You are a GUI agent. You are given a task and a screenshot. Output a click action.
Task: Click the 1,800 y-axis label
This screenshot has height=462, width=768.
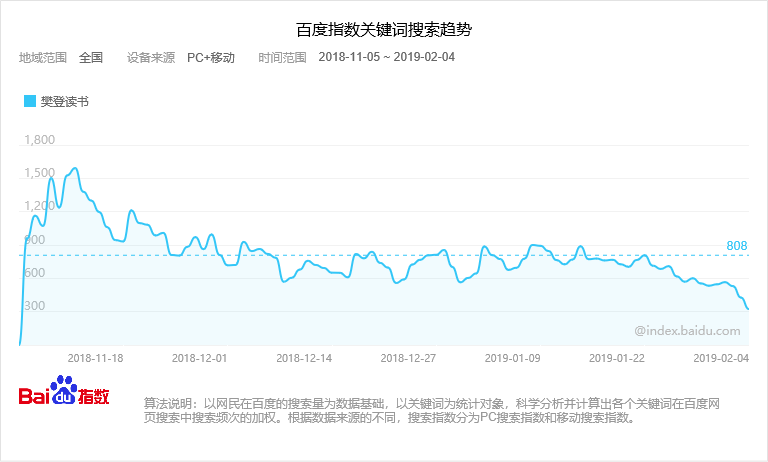[40, 140]
